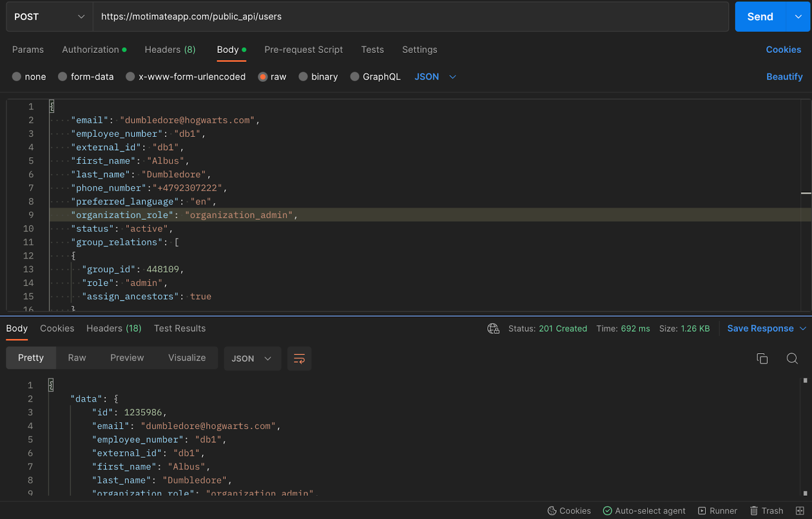Select x-www-form-urlencoded radio option
This screenshot has height=519, width=812.
130,77
